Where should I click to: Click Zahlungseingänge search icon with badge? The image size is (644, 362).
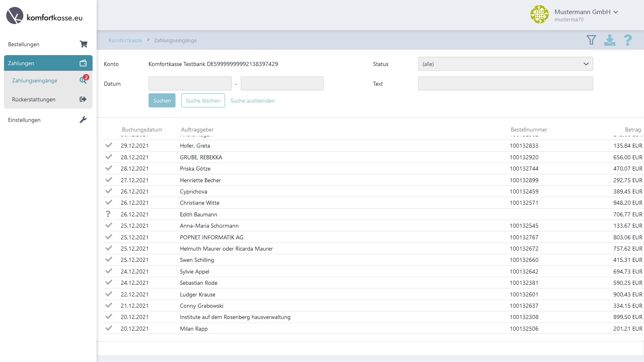(84, 80)
